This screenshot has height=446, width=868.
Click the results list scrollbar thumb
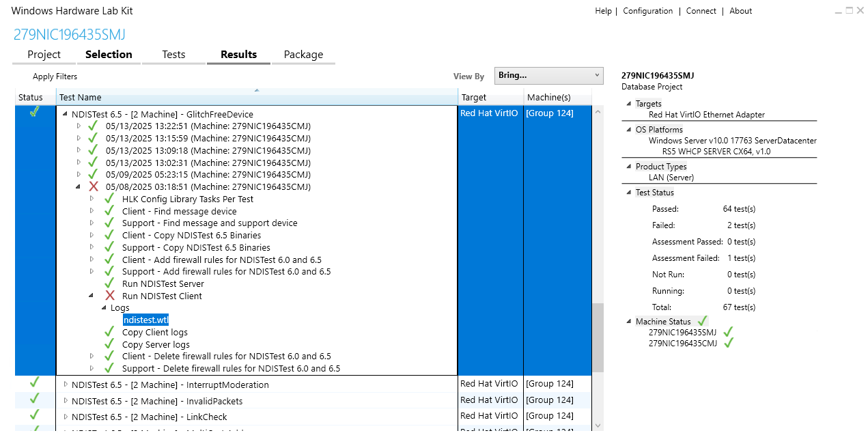(598, 337)
